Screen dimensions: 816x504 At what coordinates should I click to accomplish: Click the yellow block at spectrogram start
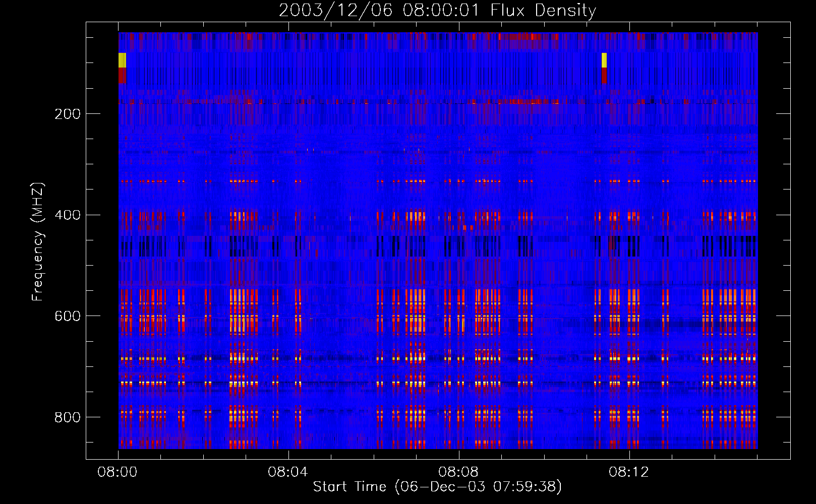click(x=122, y=60)
